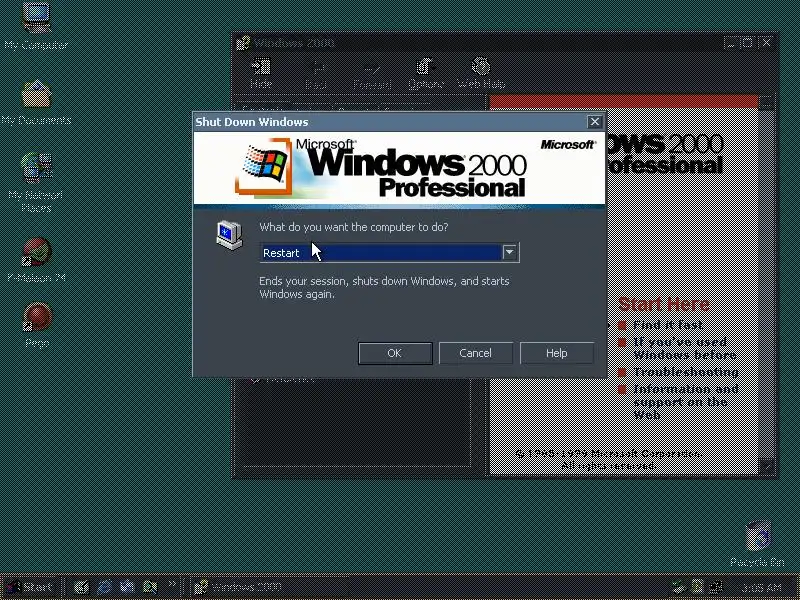Open the Troubleshooting help link
The height and width of the screenshot is (600, 800).
tap(686, 372)
